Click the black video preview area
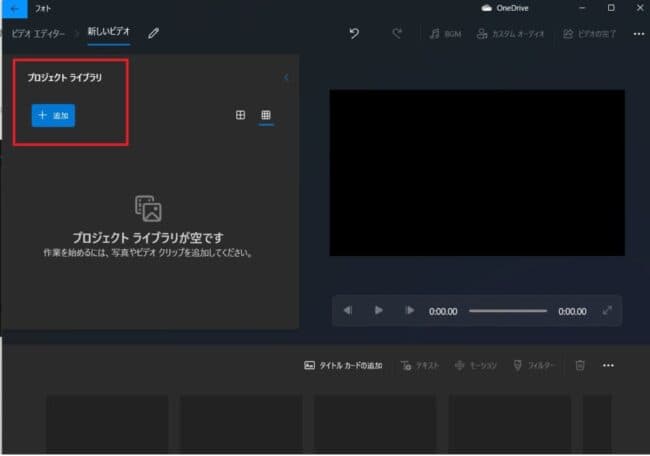Screen dimensions: 650x456 tap(477, 172)
